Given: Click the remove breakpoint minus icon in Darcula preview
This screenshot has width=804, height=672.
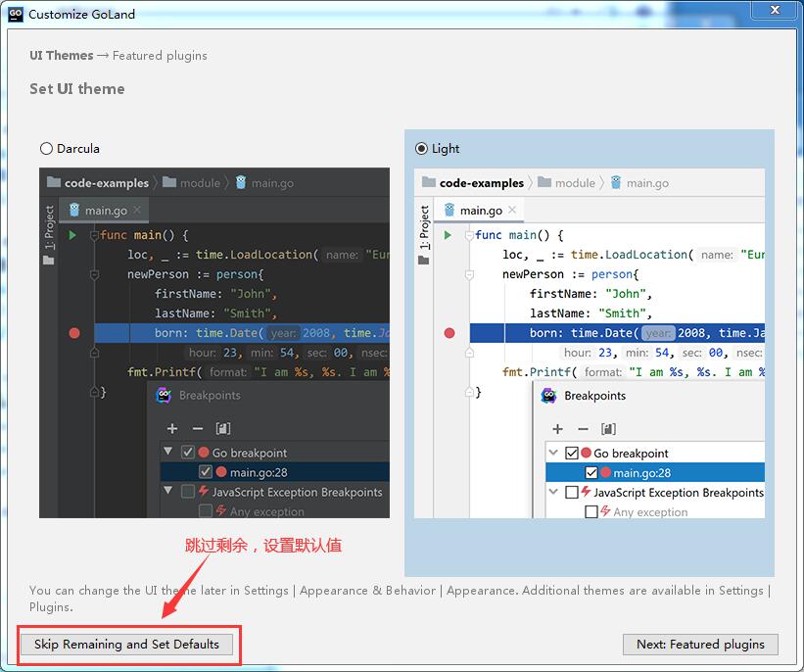Looking at the screenshot, I should point(198,428).
